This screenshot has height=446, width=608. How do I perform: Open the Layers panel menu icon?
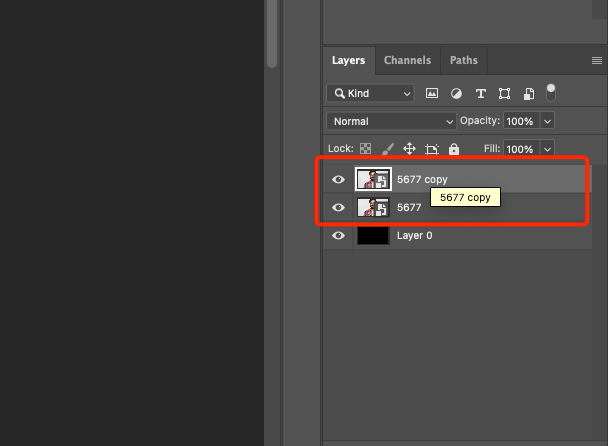tap(597, 61)
